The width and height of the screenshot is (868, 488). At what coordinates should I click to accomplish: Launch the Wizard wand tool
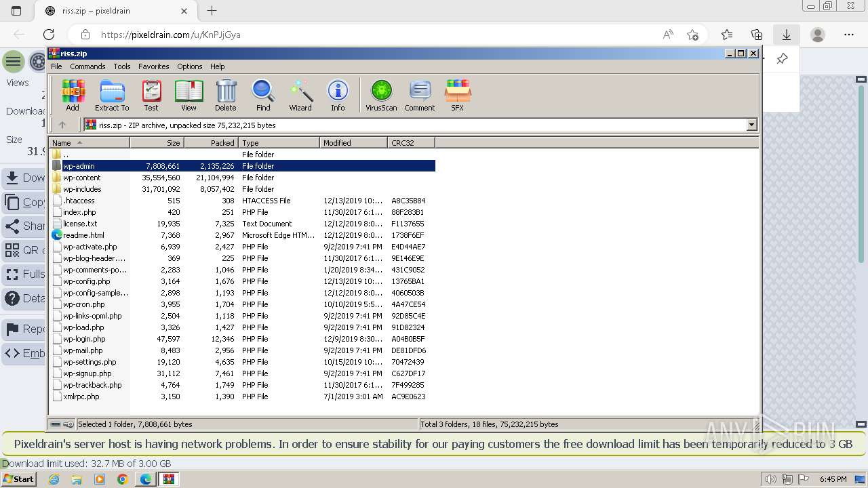click(300, 95)
